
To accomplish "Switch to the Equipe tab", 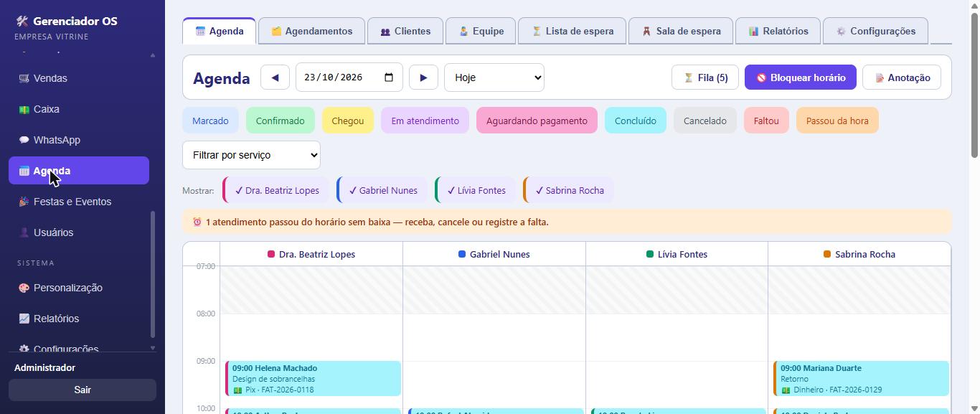I will 481,31.
